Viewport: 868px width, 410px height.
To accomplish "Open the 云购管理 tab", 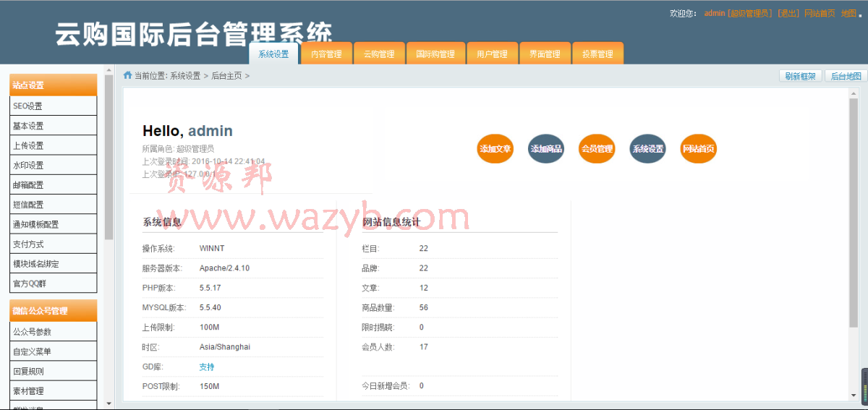I will coord(379,54).
